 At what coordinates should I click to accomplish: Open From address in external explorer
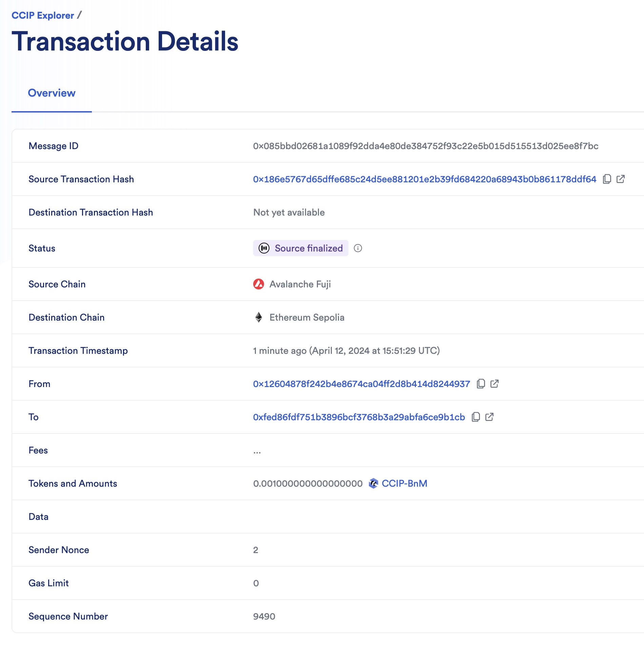click(495, 384)
